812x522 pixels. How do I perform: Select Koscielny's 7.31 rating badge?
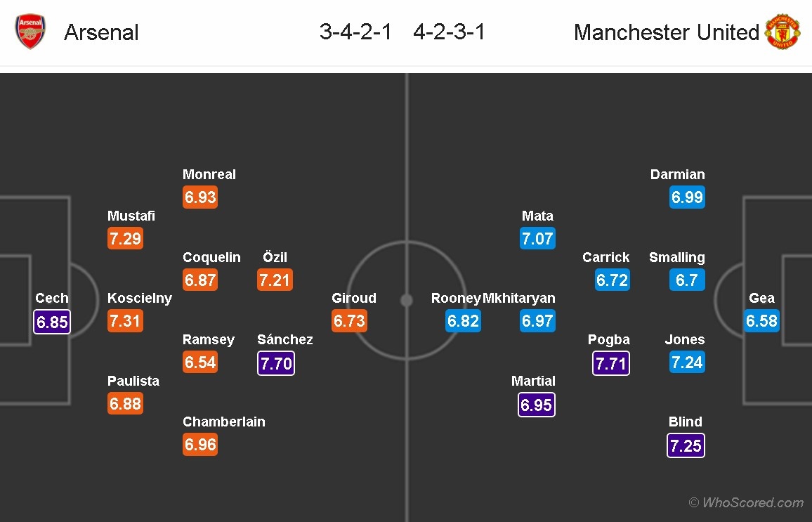tap(125, 322)
